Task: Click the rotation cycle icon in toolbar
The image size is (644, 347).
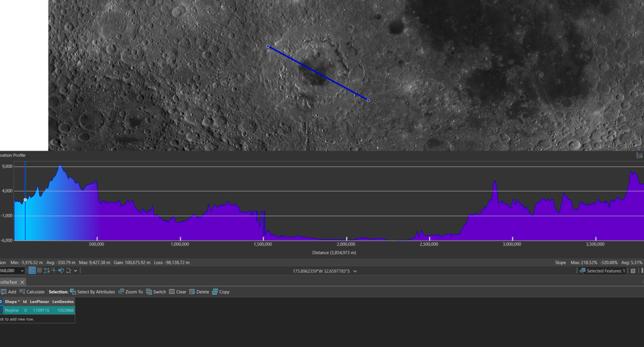Action: pyautogui.click(x=68, y=271)
